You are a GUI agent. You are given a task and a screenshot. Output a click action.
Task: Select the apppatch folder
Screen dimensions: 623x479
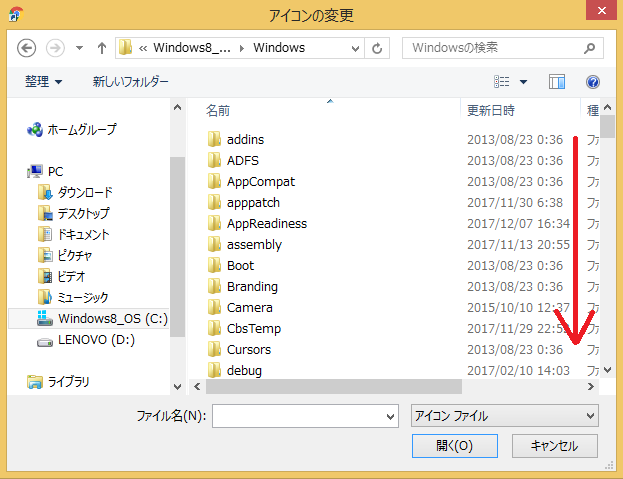pyautogui.click(x=244, y=203)
